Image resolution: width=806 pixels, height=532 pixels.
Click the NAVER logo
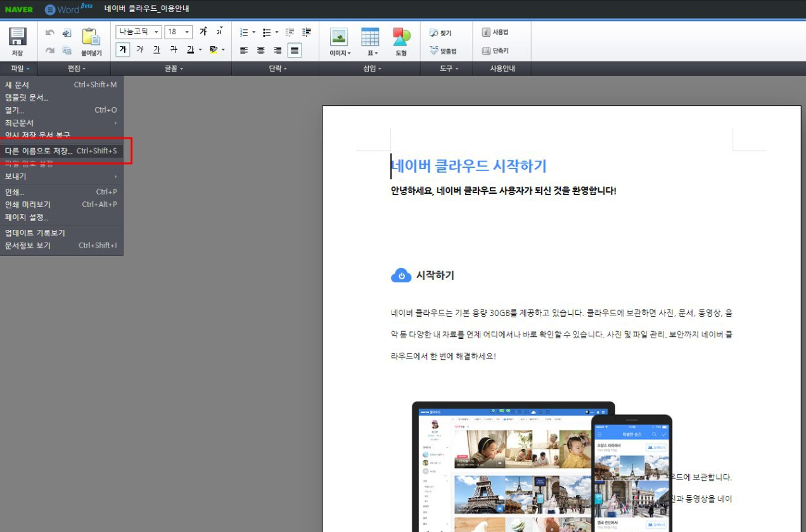pyautogui.click(x=19, y=9)
